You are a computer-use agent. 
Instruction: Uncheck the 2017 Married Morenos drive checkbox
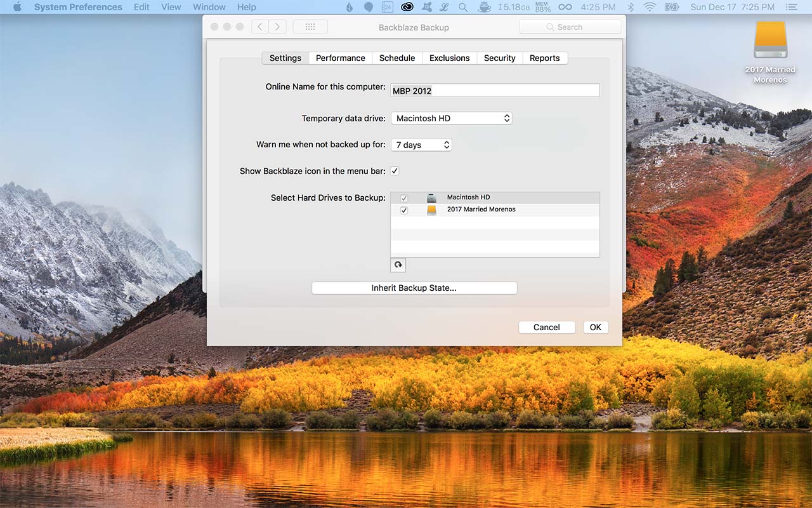click(x=404, y=210)
